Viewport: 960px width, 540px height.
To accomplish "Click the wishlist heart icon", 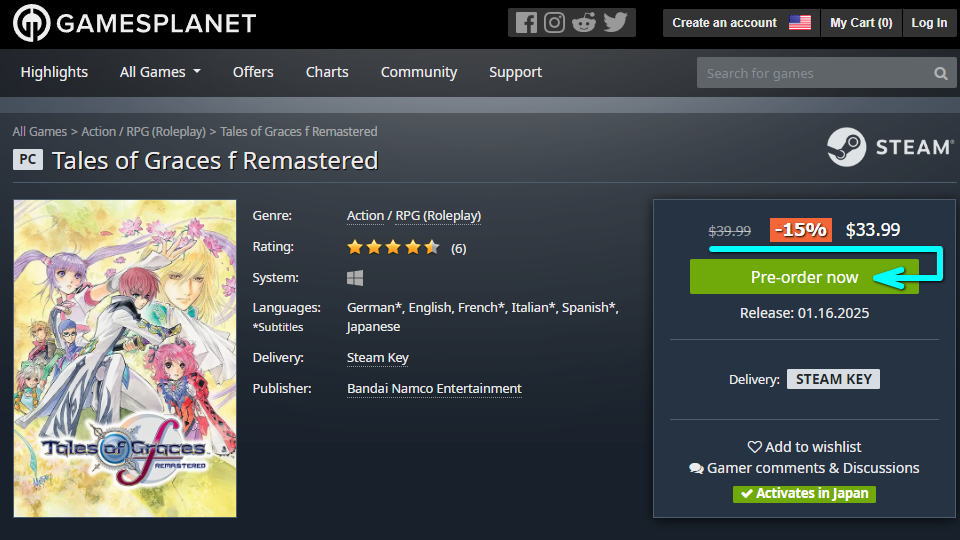I will (x=754, y=447).
